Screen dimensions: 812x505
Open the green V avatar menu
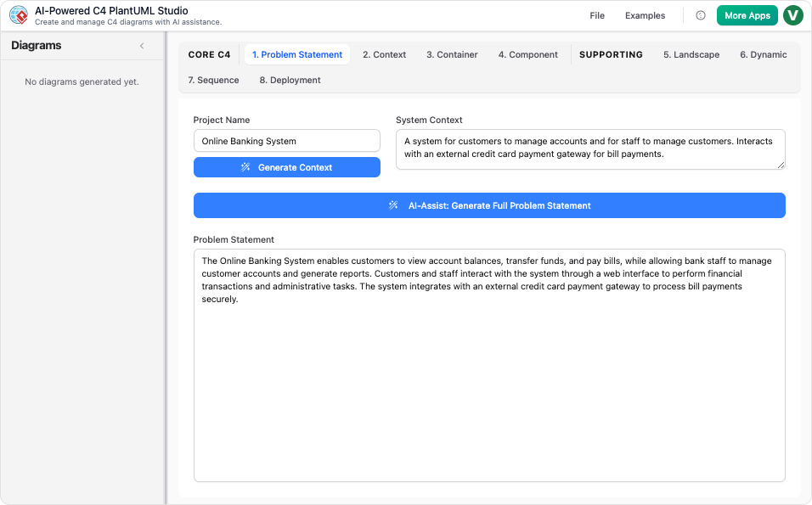792,15
